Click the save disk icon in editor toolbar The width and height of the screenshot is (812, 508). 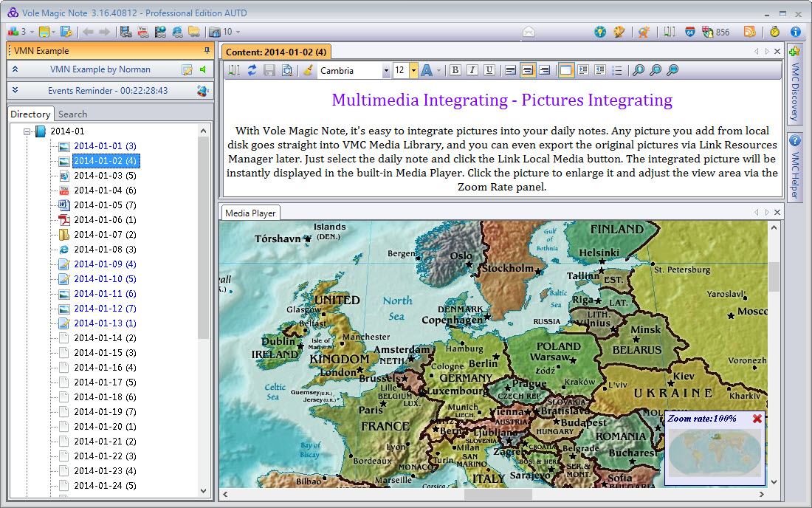coord(269,70)
